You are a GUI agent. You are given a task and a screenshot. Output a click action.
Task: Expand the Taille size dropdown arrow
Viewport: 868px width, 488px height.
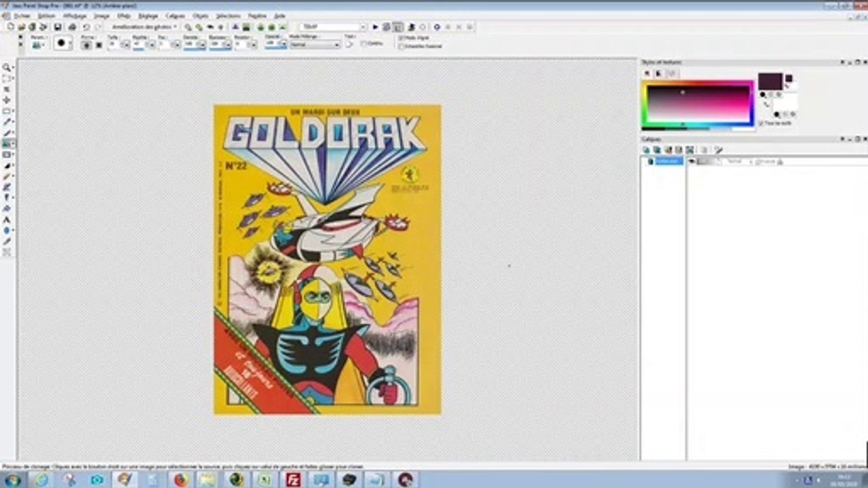125,45
